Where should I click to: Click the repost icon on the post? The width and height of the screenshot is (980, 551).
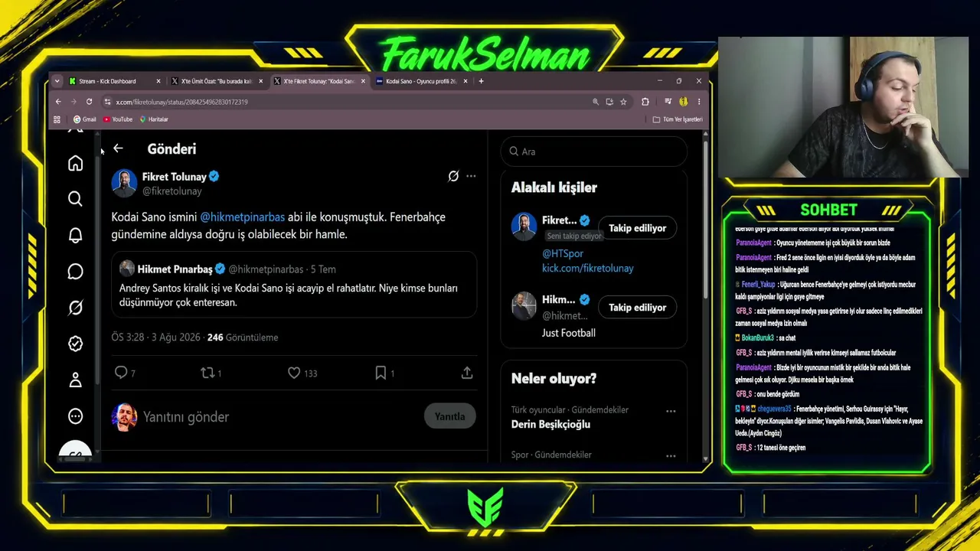[x=207, y=373]
